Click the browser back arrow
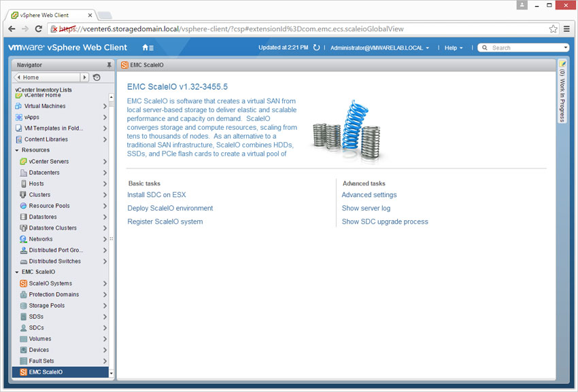Viewport: 578px width, 392px height. tap(12, 29)
